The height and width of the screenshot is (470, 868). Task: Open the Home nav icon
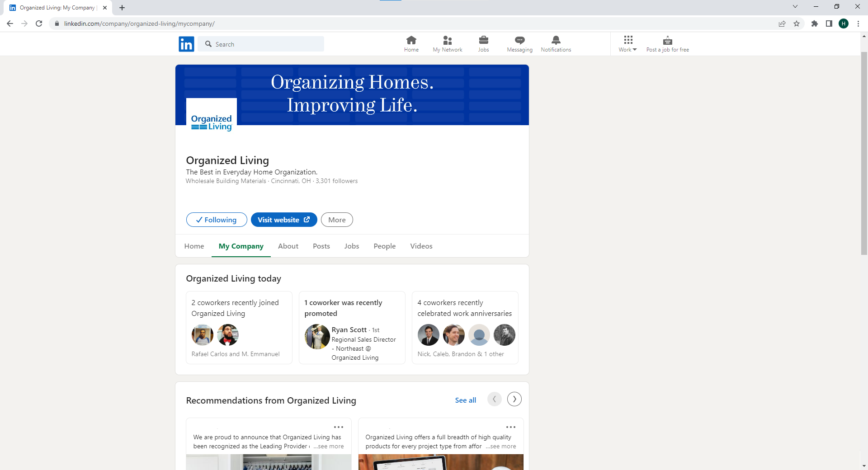tap(411, 44)
